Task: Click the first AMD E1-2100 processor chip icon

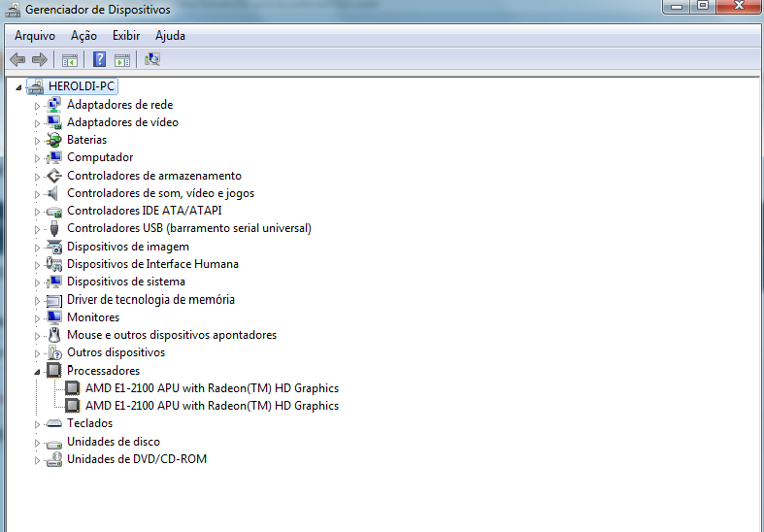Action: click(73, 387)
